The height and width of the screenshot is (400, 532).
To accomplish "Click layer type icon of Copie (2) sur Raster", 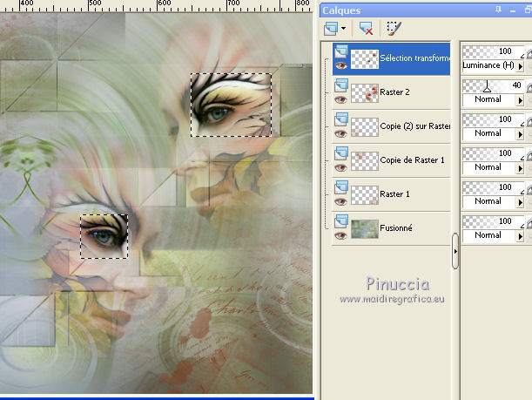I will (341, 119).
